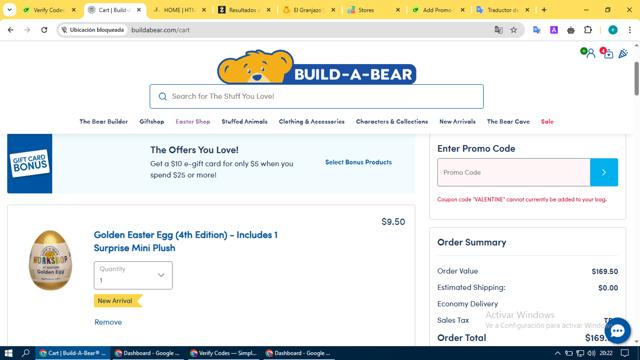This screenshot has height=360, width=640.
Task: Open The Bear Cave menu
Action: 508,122
